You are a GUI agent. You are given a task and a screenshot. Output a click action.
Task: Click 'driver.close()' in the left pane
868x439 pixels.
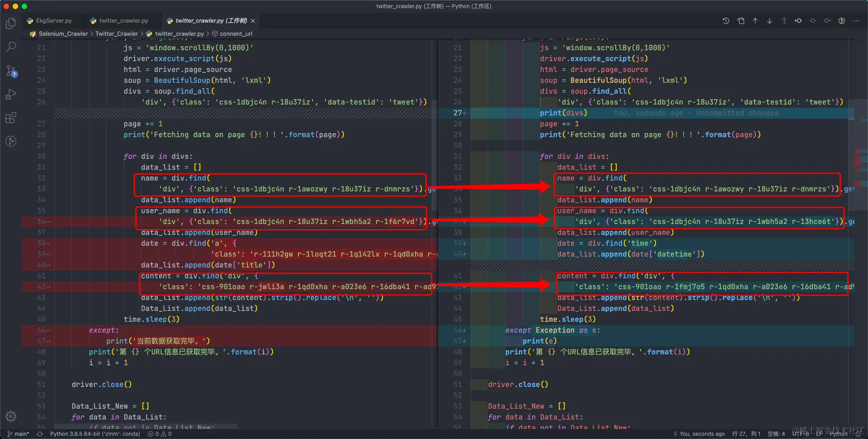coord(102,385)
